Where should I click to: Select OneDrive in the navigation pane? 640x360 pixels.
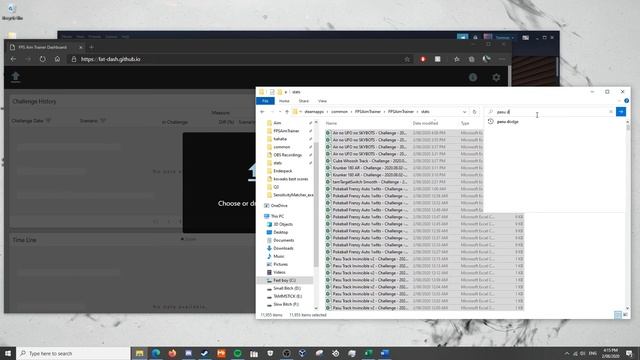(x=279, y=206)
